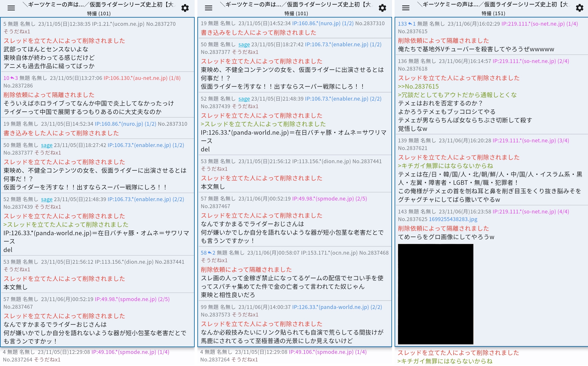Open image link 1699255438283.jpg
The image size is (588, 366).
[x=453, y=219]
